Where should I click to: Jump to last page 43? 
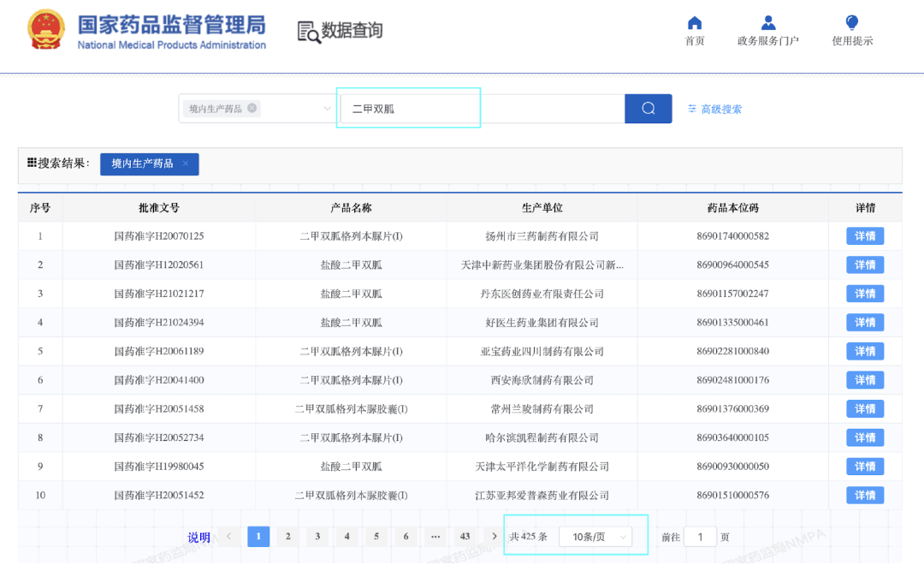(465, 536)
